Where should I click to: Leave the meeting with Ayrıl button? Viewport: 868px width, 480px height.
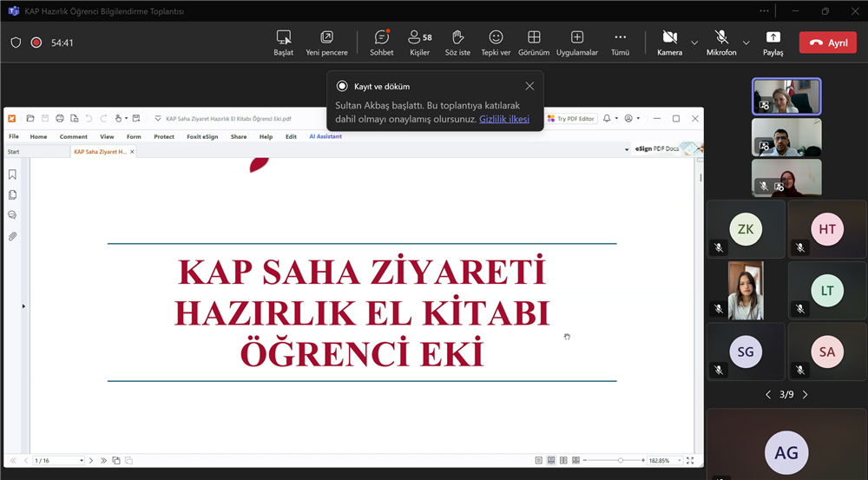coord(827,43)
